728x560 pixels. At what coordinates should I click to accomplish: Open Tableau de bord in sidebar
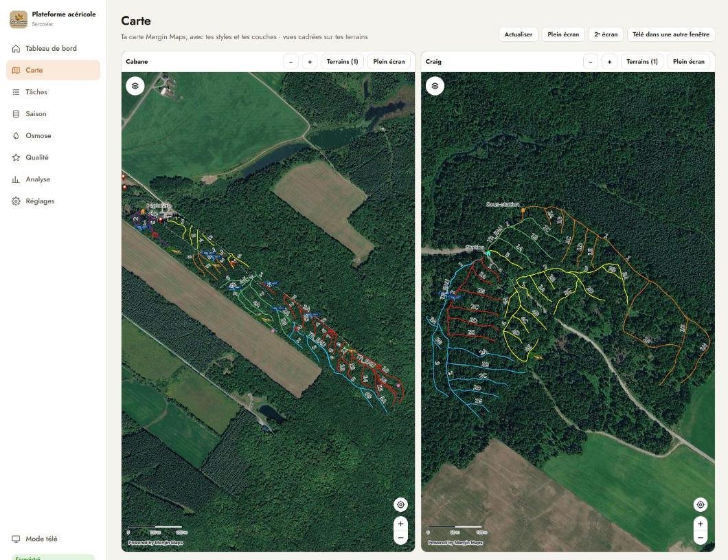pos(53,48)
